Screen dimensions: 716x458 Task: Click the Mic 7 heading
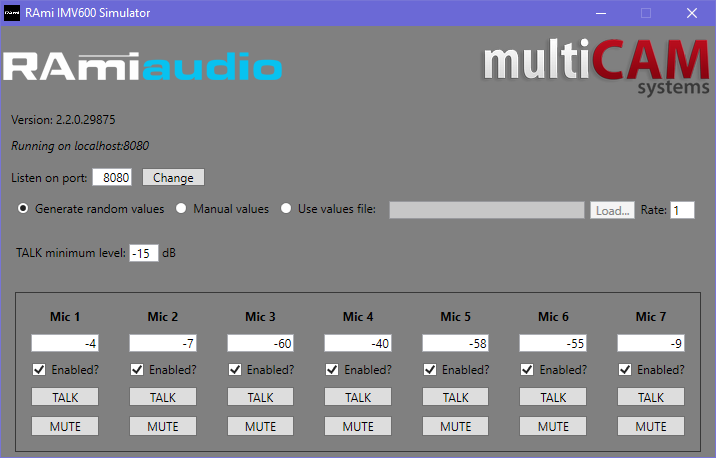651,316
